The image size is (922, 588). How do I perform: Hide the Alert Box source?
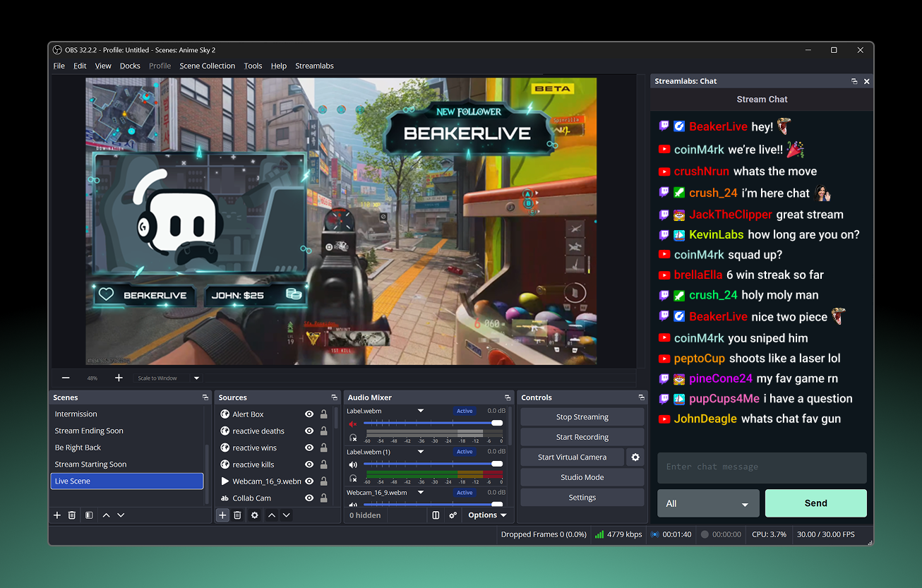(x=309, y=414)
